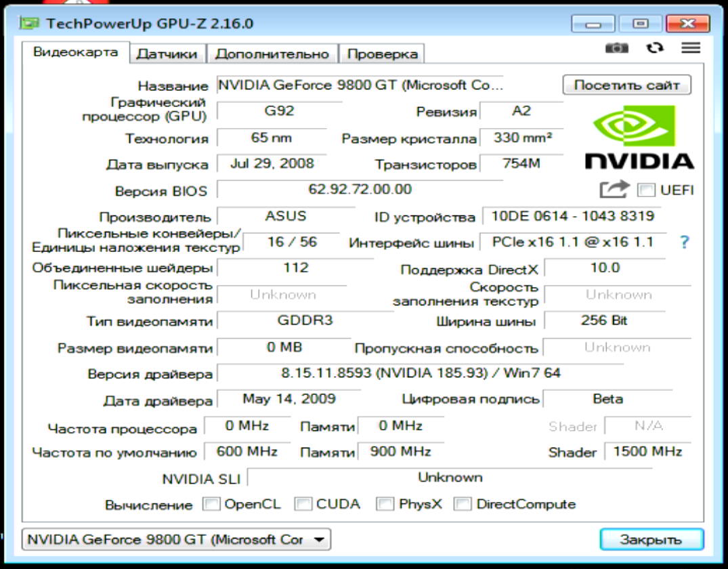
Task: Maximize the GPU-Z window
Action: (640, 23)
